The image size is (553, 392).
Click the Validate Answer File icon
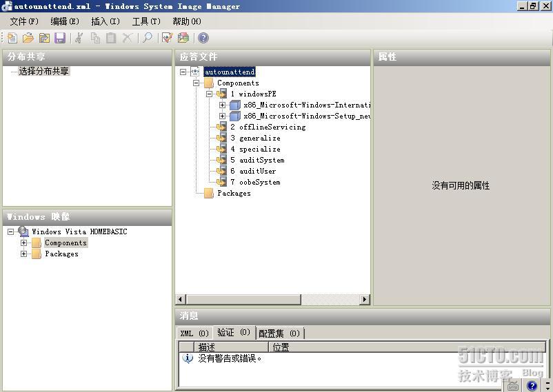pos(167,38)
